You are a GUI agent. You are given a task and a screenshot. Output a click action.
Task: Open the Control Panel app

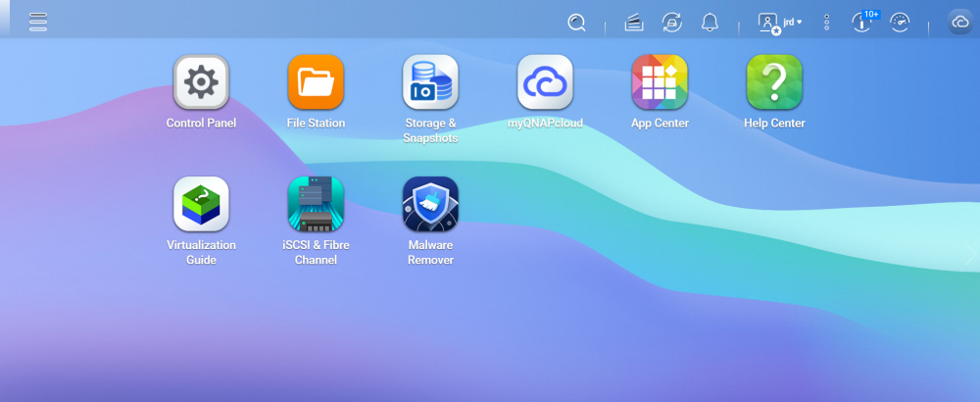(201, 82)
